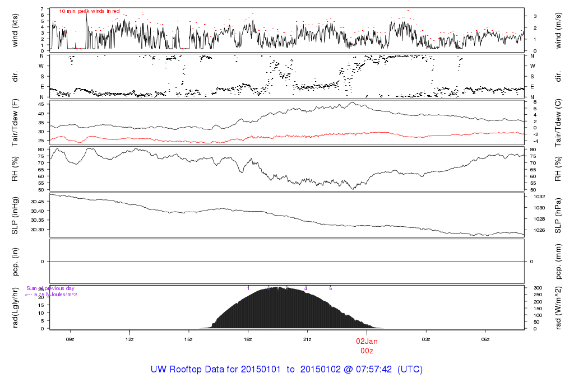Click the 'UW Rooftop Data for 20150101' title

(x=216, y=369)
